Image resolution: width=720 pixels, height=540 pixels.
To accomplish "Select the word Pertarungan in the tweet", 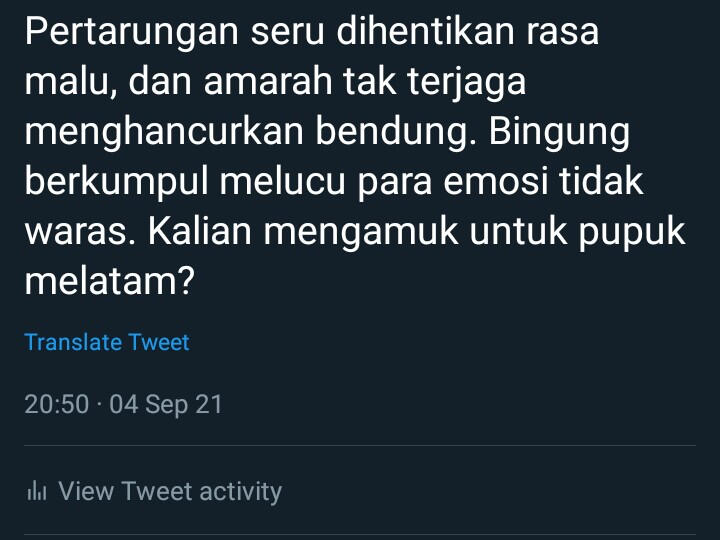I will (x=132, y=33).
